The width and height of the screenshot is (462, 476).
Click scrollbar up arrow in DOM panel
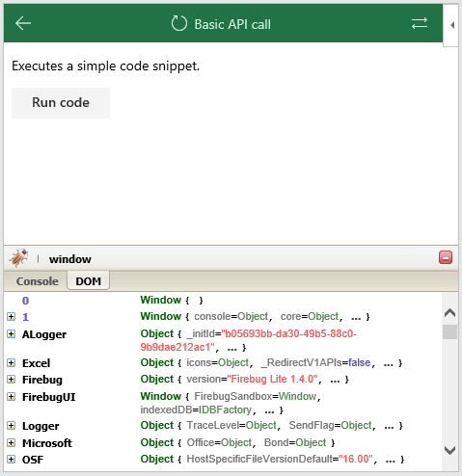[449, 312]
